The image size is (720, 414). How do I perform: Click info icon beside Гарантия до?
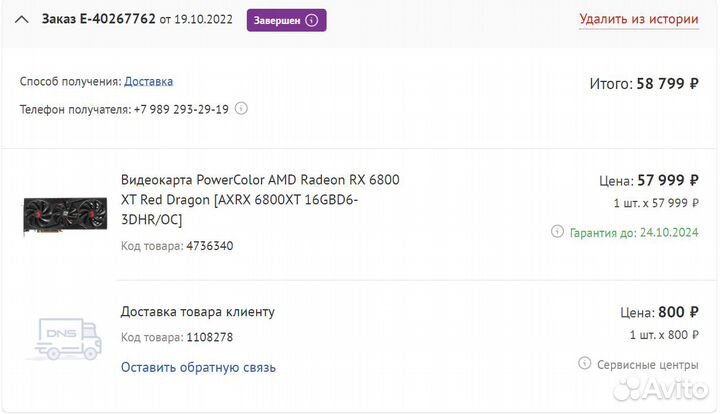click(x=557, y=231)
